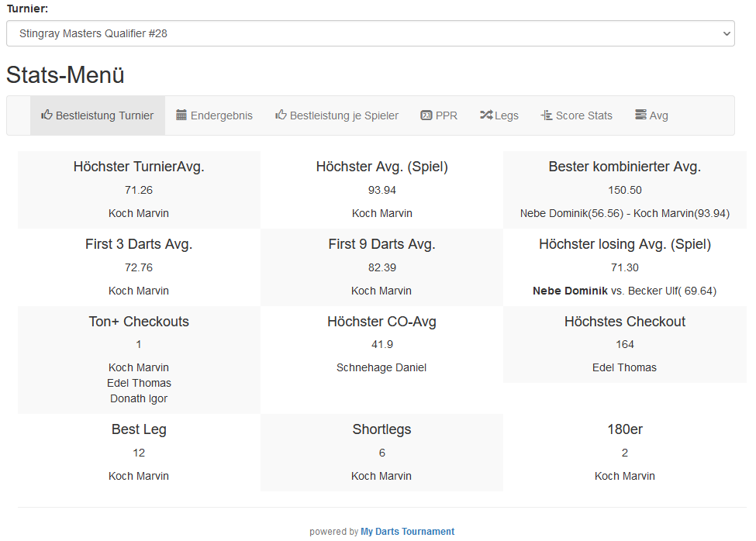Select thumbs-up icon of Bestleistung je Spieler

[x=281, y=115]
